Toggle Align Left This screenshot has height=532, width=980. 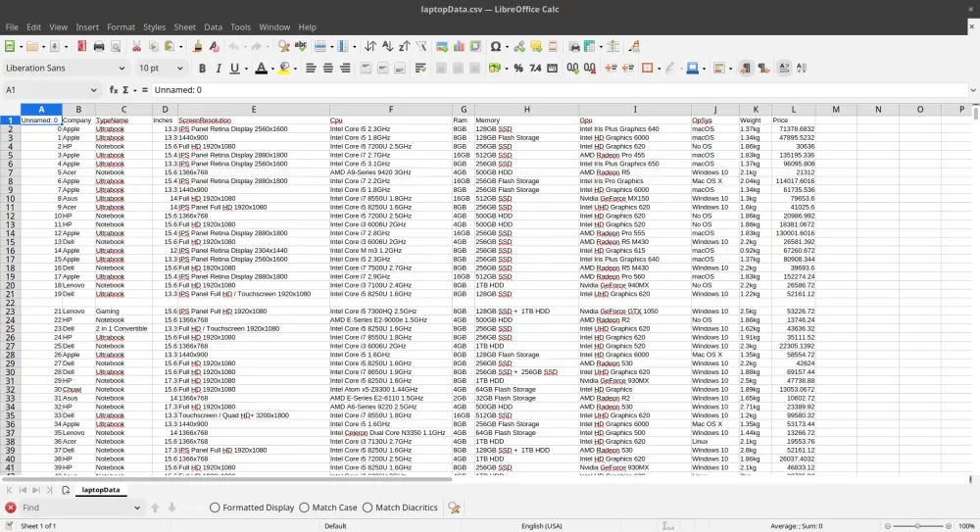click(x=311, y=69)
